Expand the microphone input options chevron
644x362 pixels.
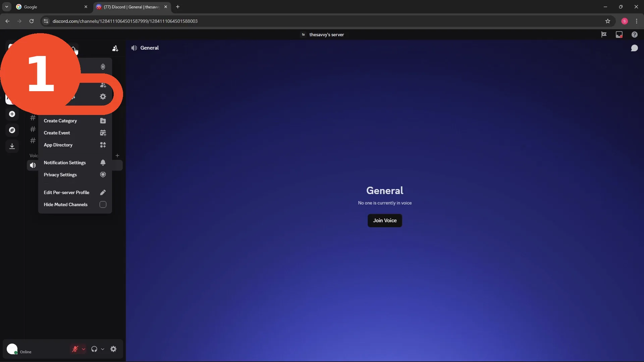[x=84, y=349]
